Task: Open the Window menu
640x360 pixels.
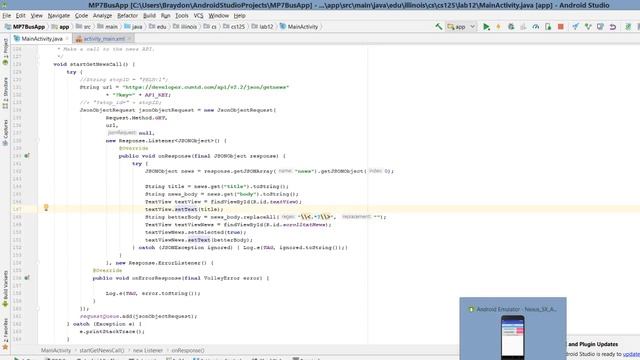Action: click(x=218, y=16)
